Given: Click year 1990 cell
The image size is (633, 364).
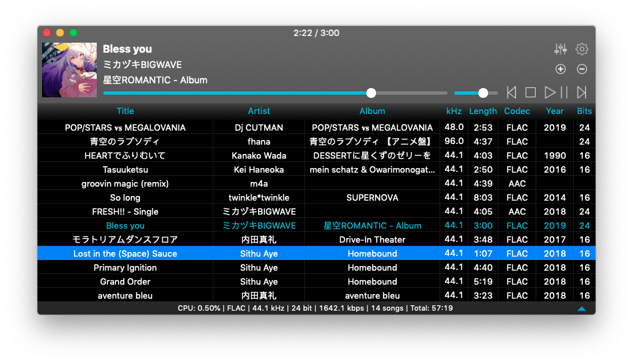Looking at the screenshot, I should pos(555,156).
